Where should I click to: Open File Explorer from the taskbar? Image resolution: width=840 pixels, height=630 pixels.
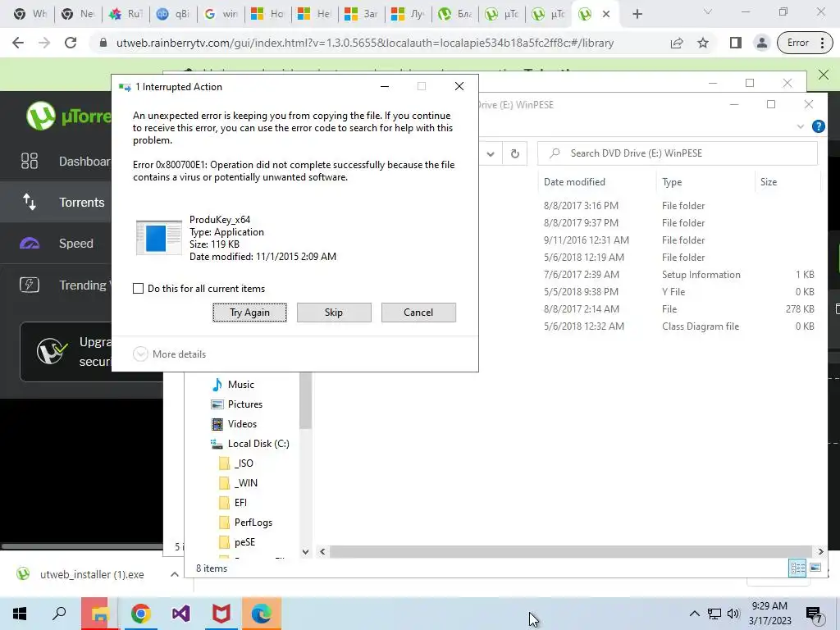point(99,614)
